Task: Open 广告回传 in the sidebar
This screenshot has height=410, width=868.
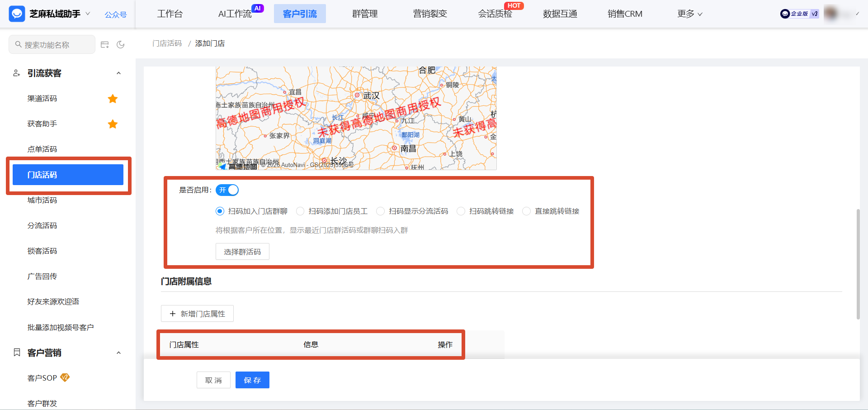Action: [x=42, y=276]
